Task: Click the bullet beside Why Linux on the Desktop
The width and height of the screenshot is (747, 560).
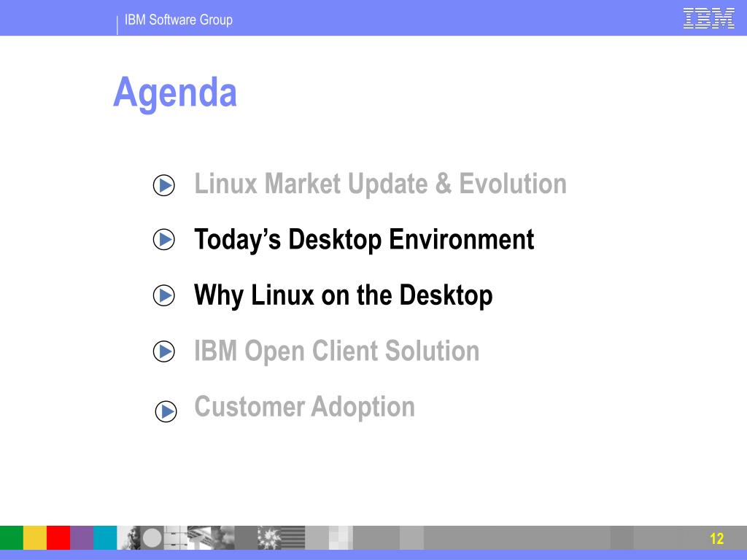Action: 164,295
